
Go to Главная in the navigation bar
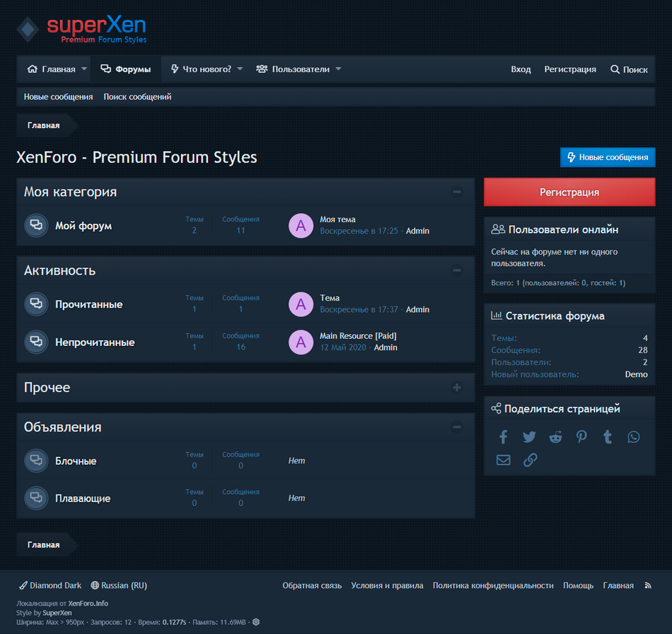51,69
